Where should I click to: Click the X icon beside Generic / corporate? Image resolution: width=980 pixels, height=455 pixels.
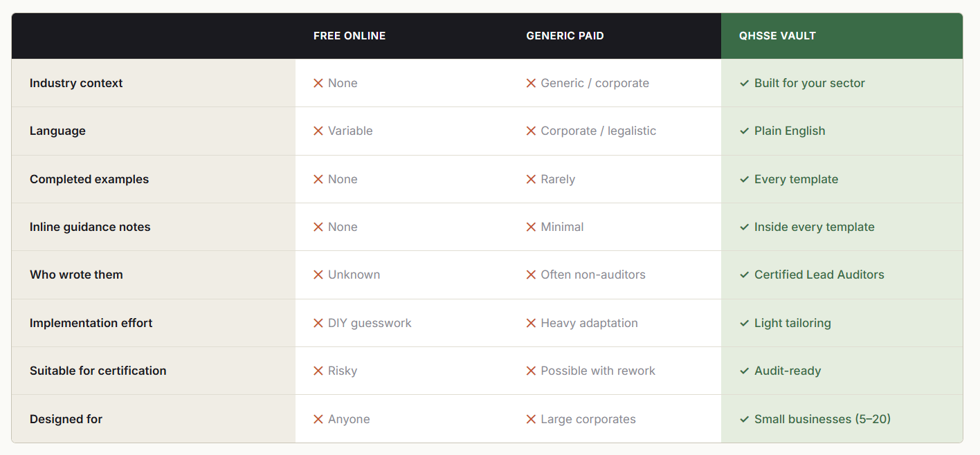[x=531, y=83]
